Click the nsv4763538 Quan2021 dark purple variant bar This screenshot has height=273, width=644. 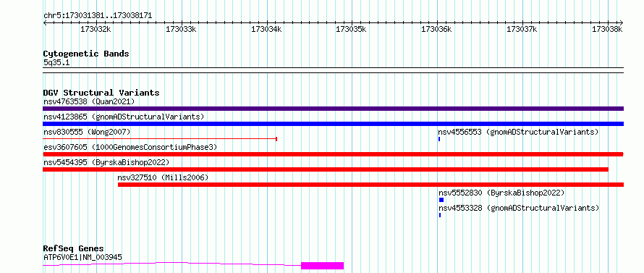pos(333,109)
